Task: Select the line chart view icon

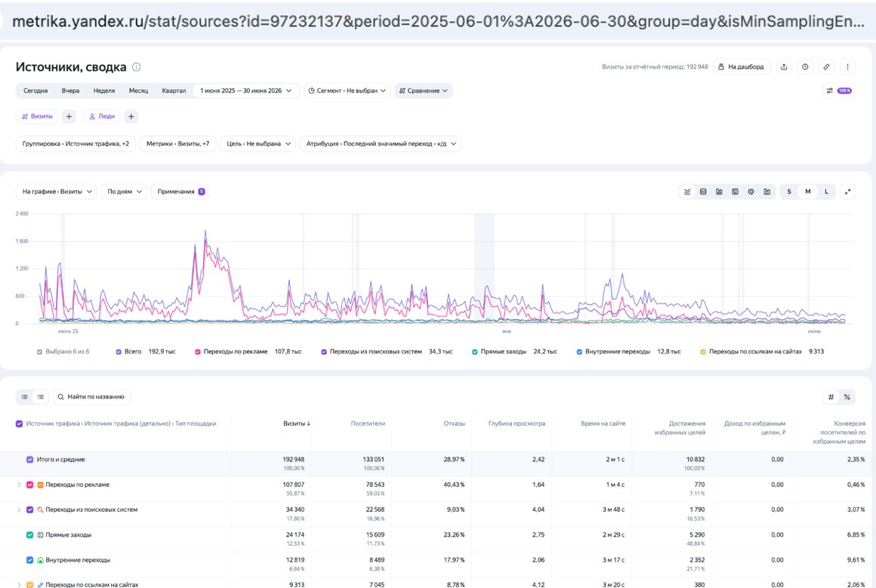Action: [x=687, y=192]
